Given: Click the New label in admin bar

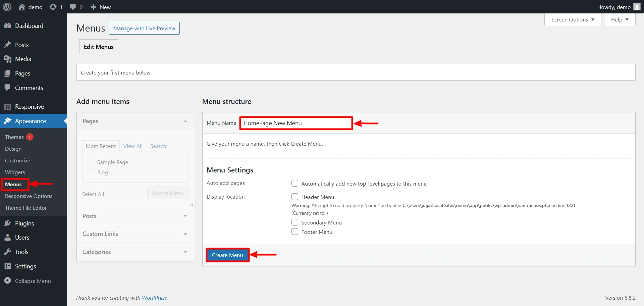Looking at the screenshot, I should point(105,7).
